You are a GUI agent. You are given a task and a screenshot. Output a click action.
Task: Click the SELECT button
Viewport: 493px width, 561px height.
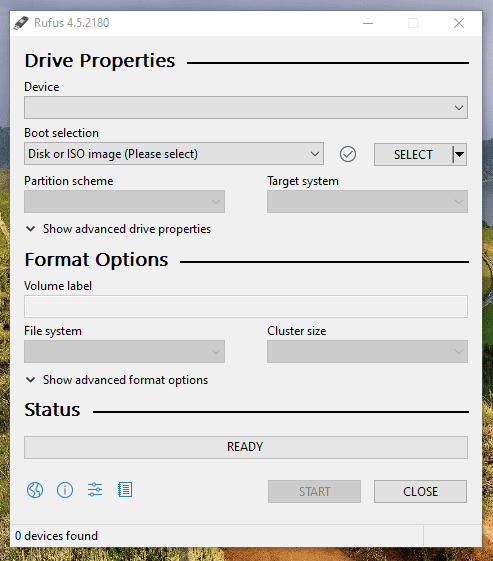tap(413, 155)
